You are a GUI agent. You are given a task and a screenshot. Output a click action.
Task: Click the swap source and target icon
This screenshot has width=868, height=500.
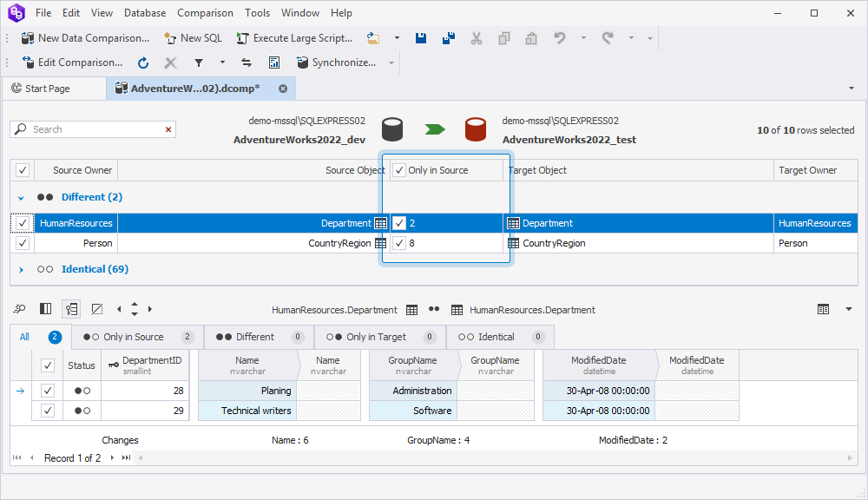[247, 62]
